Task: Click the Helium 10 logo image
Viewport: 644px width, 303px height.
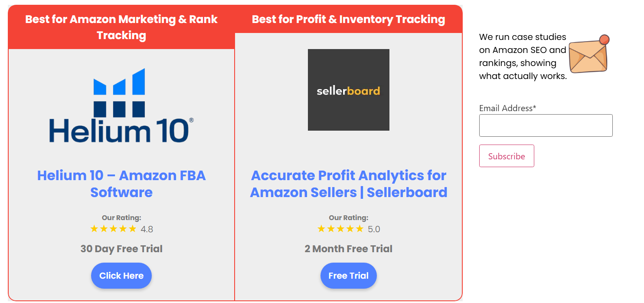Action: pyautogui.click(x=121, y=105)
